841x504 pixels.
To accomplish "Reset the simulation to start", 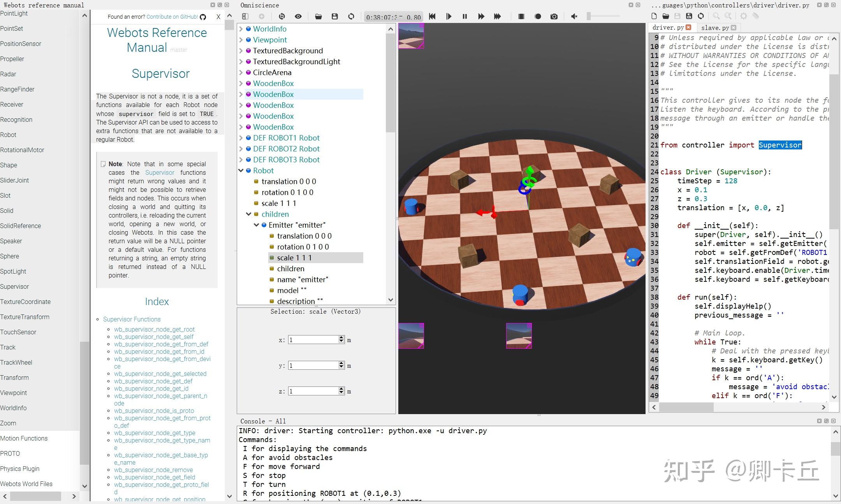I will [432, 16].
